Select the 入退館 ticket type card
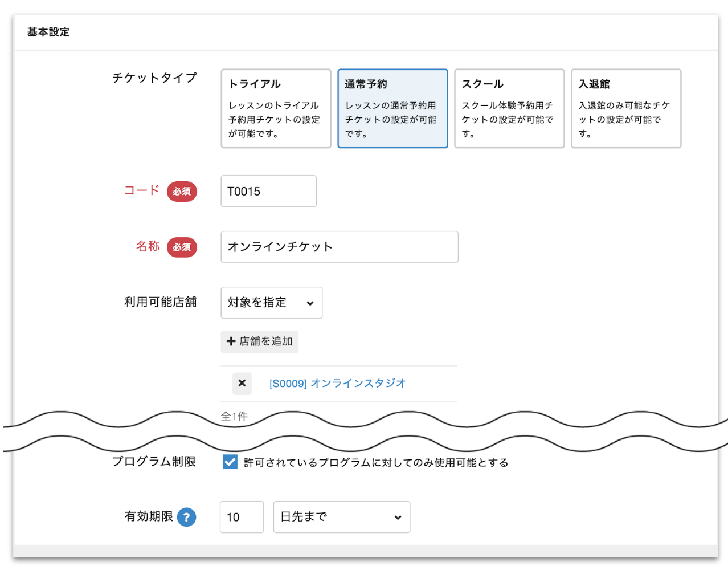Image resolution: width=728 pixels, height=570 pixels. pos(625,108)
